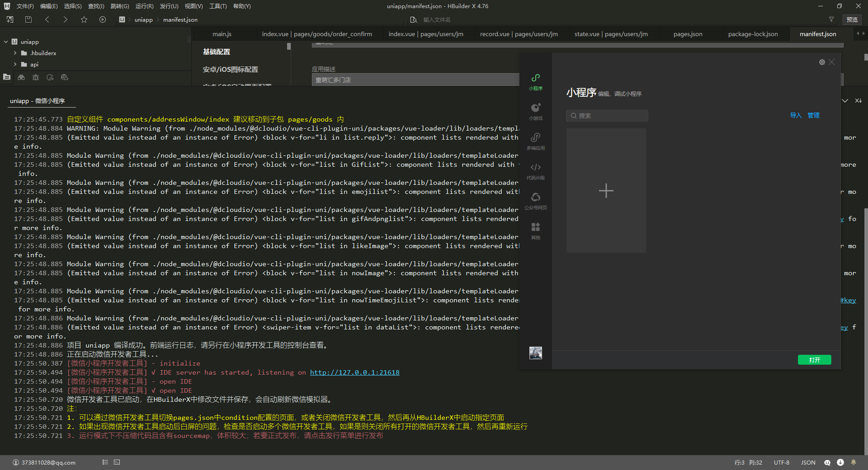Click the 行:3 列:32 cursor position

pyautogui.click(x=748, y=462)
